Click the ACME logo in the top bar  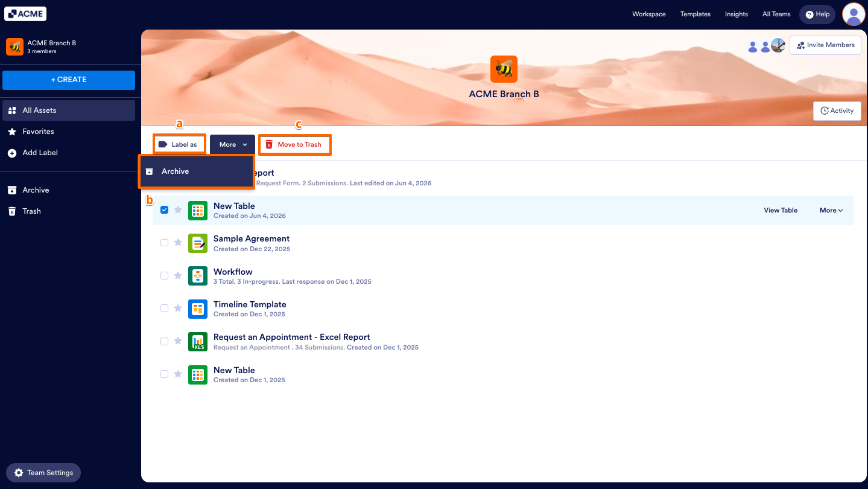tap(25, 14)
